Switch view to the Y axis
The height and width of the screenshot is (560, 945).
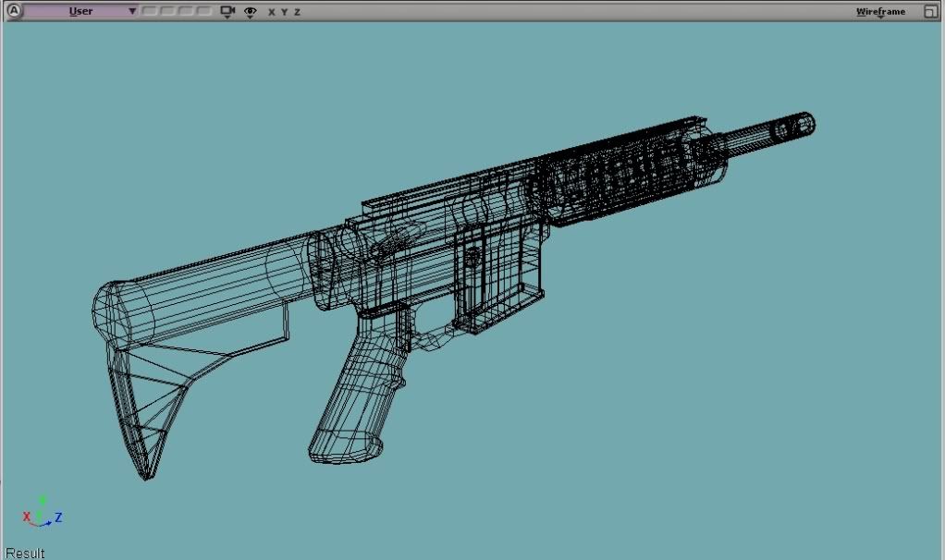click(x=284, y=12)
